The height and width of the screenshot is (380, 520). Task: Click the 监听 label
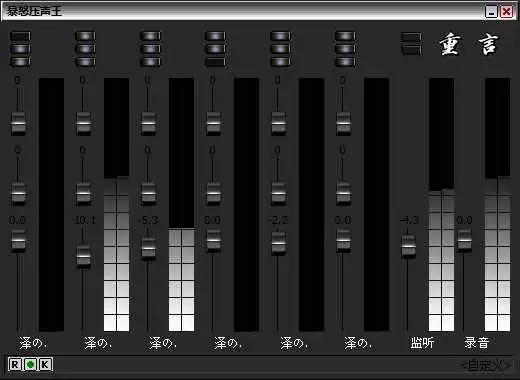(x=422, y=343)
